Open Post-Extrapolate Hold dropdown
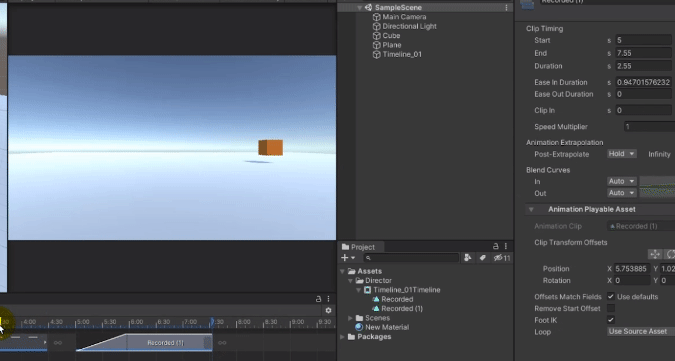Image resolution: width=675 pixels, height=361 pixels. [622, 154]
